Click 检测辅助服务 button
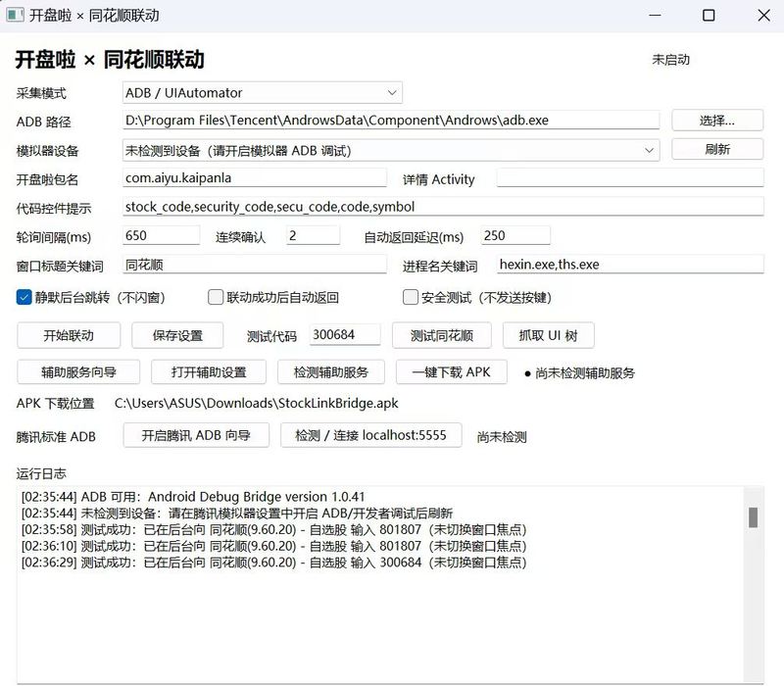The height and width of the screenshot is (686, 784). coord(331,372)
